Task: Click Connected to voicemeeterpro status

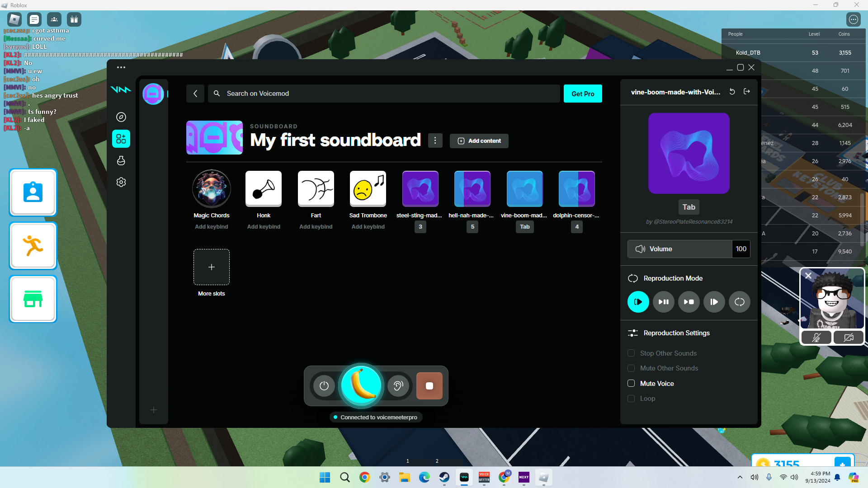Action: 376,417
